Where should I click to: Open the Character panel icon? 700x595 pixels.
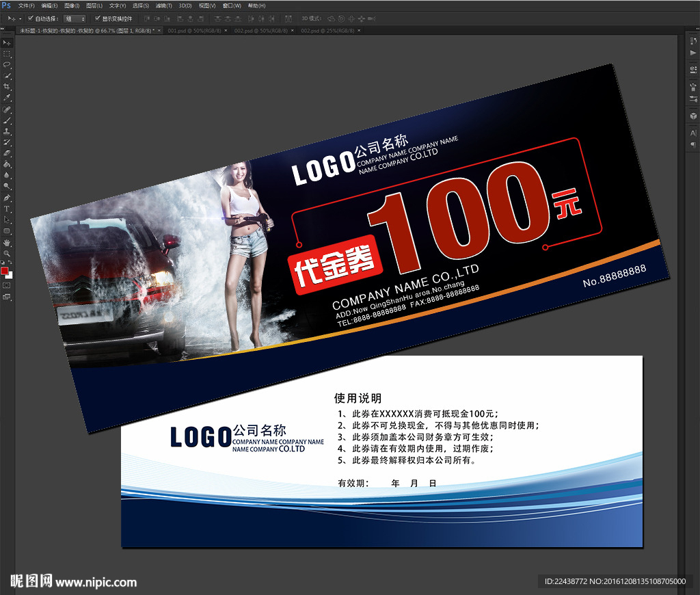(693, 133)
